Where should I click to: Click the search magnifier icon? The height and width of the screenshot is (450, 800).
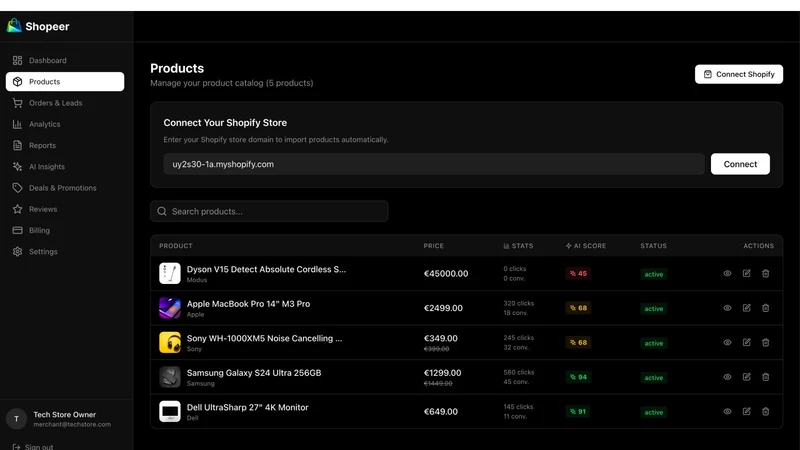pos(162,211)
